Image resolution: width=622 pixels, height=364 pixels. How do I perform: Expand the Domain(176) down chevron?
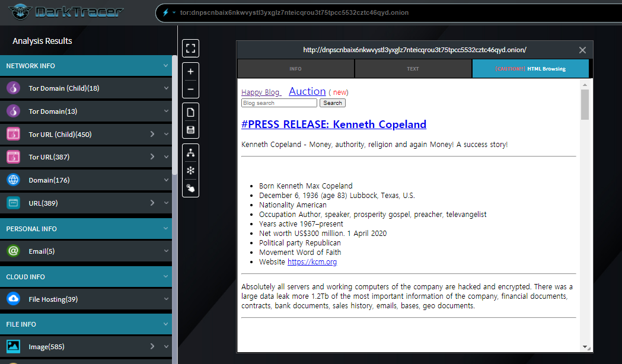point(166,180)
